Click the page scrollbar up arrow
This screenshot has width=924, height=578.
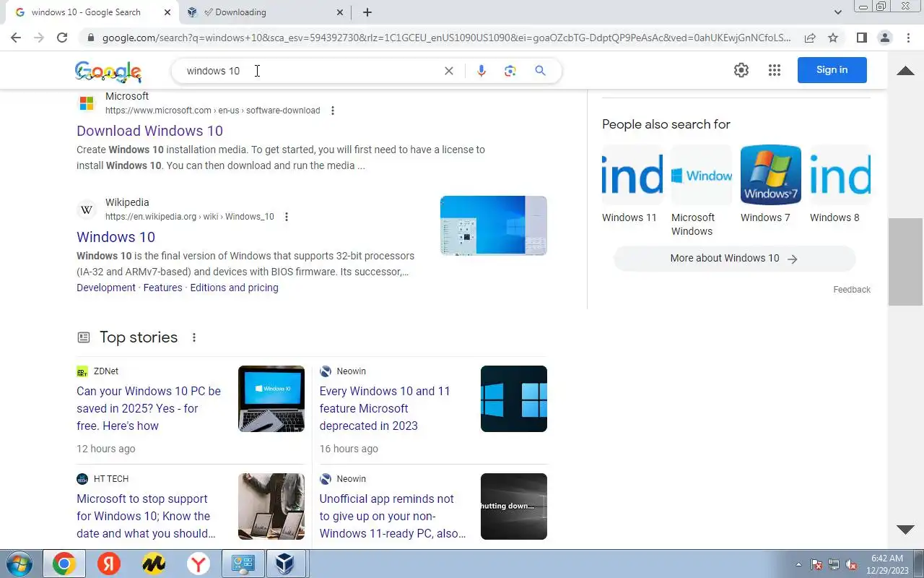905,71
